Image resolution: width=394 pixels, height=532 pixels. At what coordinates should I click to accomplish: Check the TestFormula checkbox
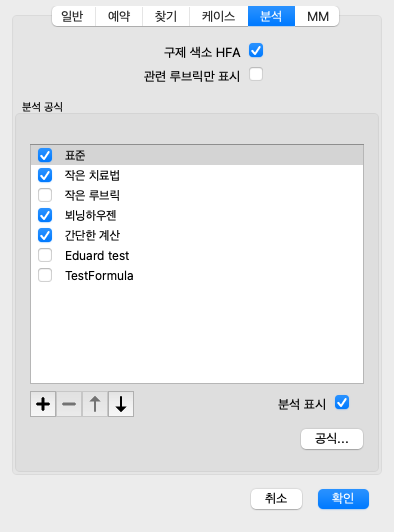point(45,275)
